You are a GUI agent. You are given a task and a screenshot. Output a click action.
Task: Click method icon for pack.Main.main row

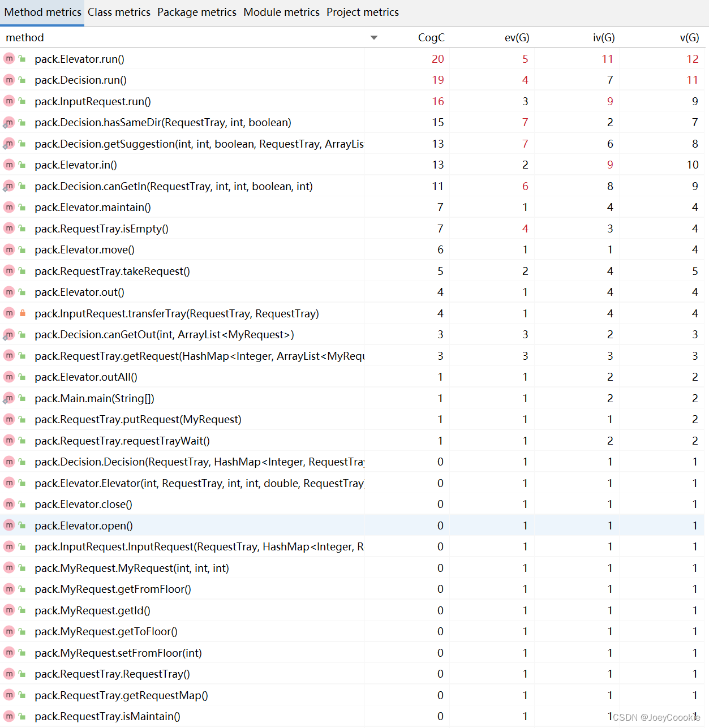[x=9, y=398]
